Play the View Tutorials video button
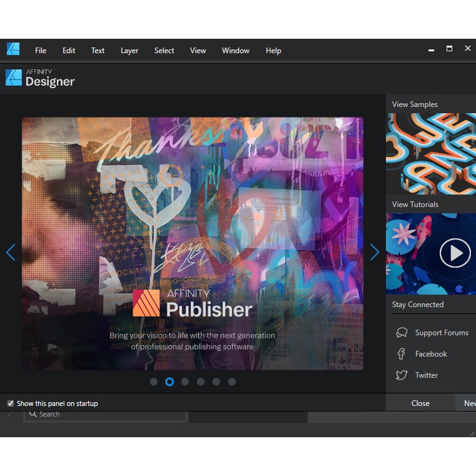Image resolution: width=476 pixels, height=476 pixels. [x=455, y=253]
